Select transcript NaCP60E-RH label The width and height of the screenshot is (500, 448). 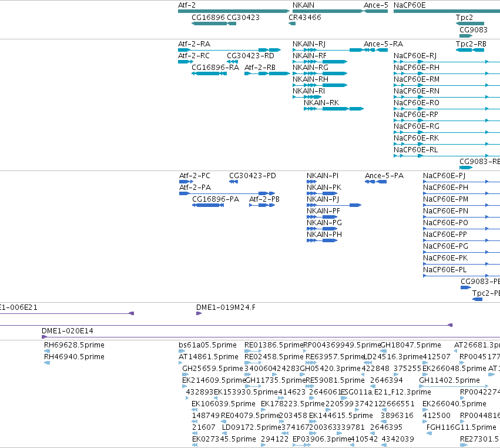(x=417, y=68)
